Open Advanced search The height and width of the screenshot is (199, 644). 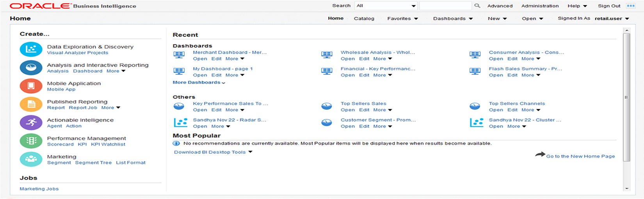click(x=500, y=6)
